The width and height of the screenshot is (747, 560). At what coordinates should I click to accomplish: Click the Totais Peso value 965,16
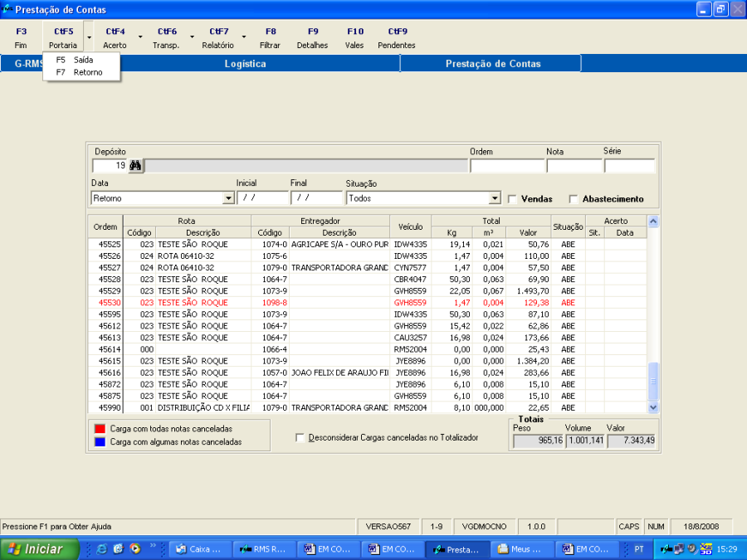click(539, 441)
